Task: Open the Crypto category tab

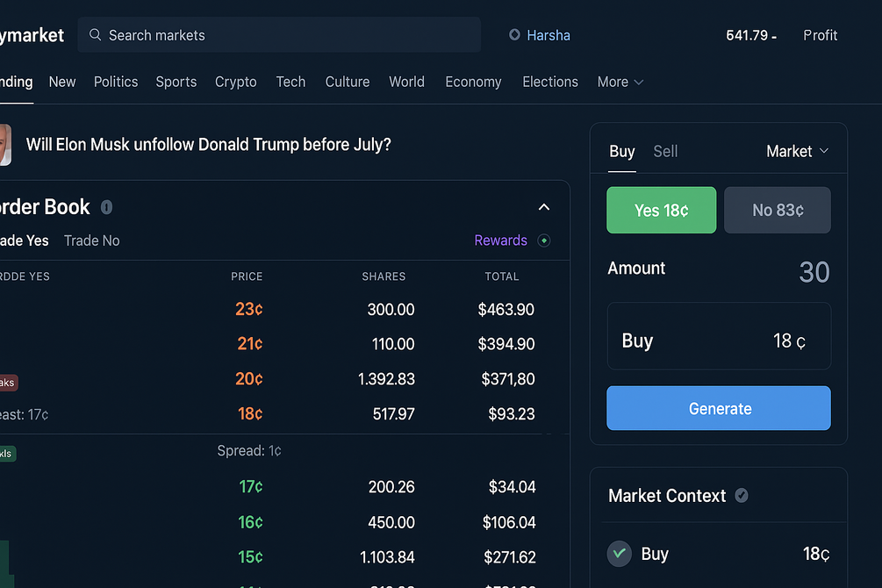Action: coord(235,82)
